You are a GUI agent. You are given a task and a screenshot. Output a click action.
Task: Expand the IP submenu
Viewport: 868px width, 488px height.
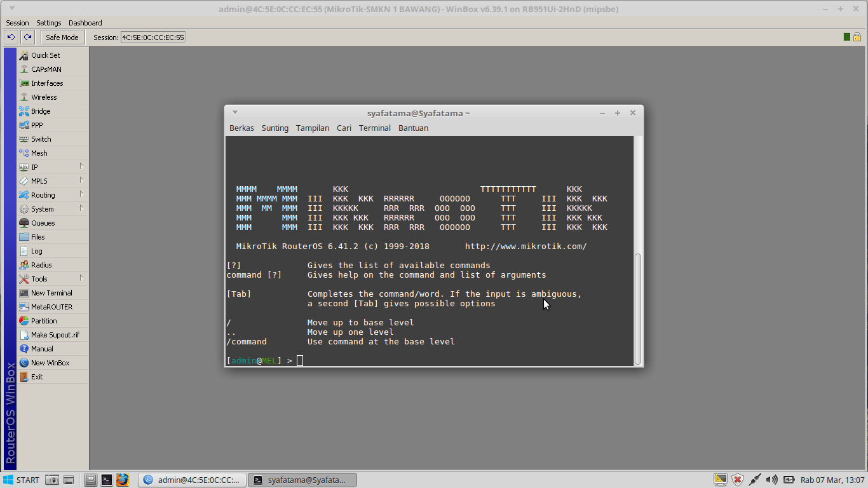tap(53, 167)
